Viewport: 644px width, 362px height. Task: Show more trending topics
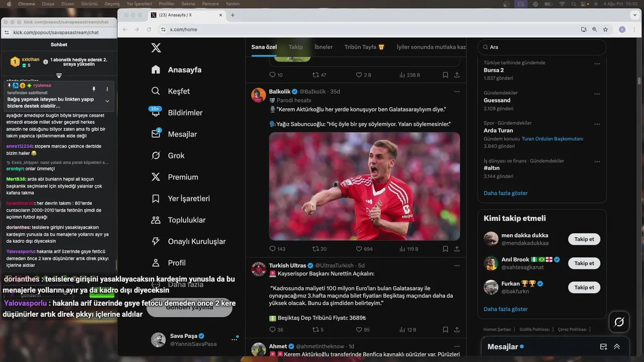(x=506, y=193)
